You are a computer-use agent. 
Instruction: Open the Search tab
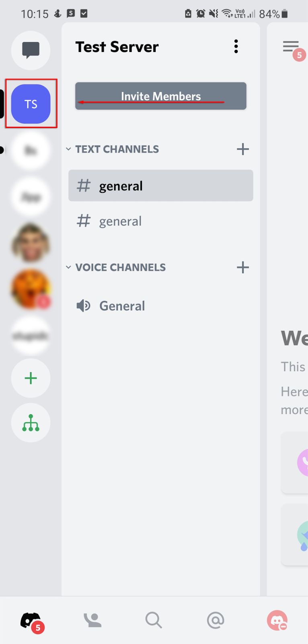pos(154,620)
